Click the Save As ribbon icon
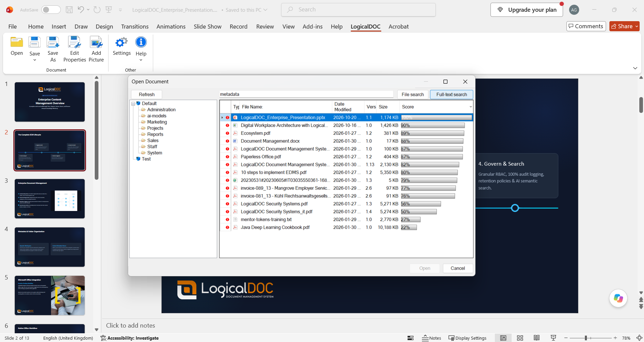 pos(53,43)
